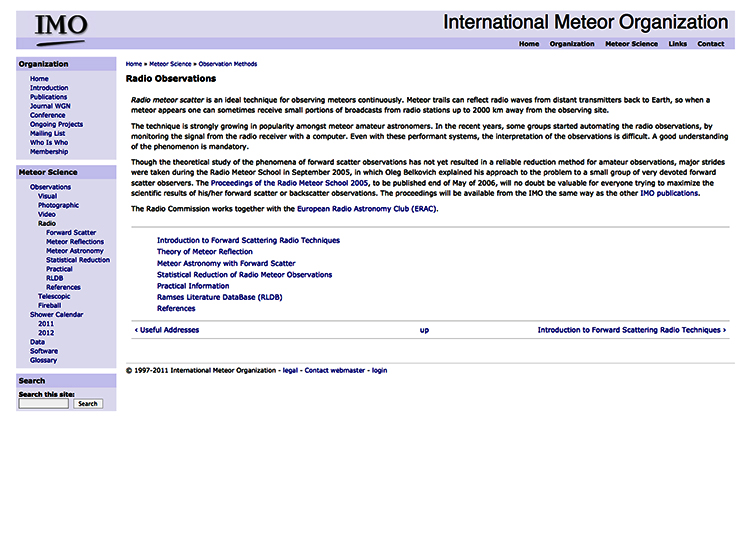750x535 pixels.
Task: Click the Search button
Action: pyautogui.click(x=88, y=403)
